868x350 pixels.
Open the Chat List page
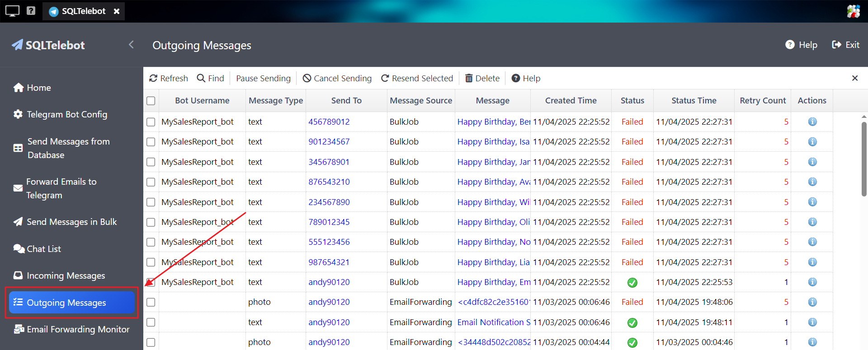pyautogui.click(x=43, y=249)
